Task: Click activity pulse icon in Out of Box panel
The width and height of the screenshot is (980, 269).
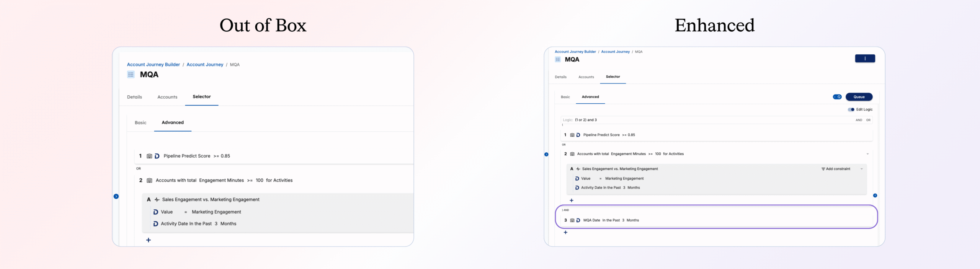Action: point(157,200)
